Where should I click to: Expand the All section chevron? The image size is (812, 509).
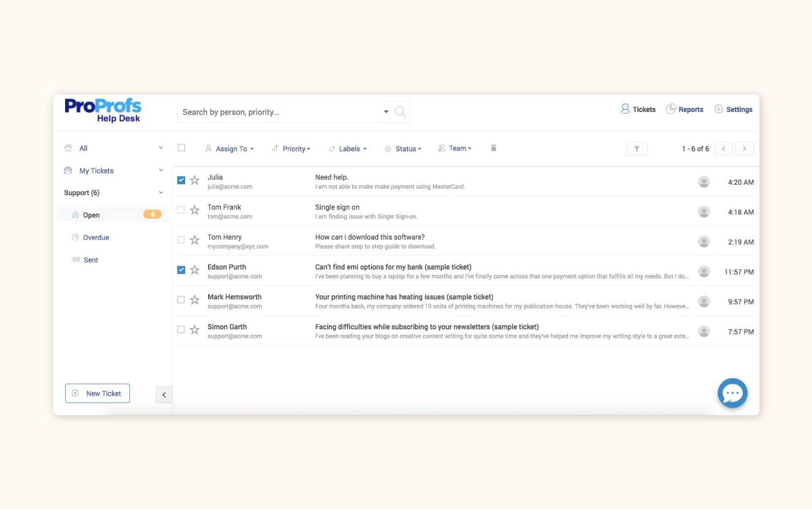pyautogui.click(x=161, y=148)
